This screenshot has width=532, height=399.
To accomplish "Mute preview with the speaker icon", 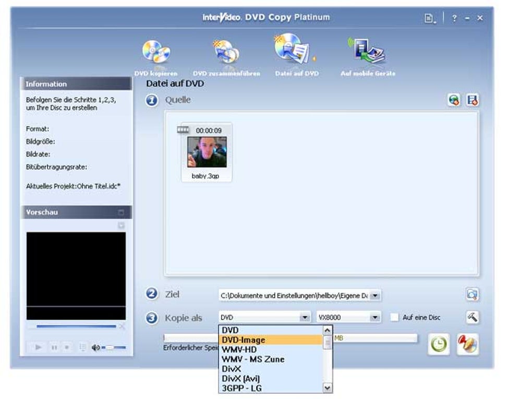I will pos(95,347).
